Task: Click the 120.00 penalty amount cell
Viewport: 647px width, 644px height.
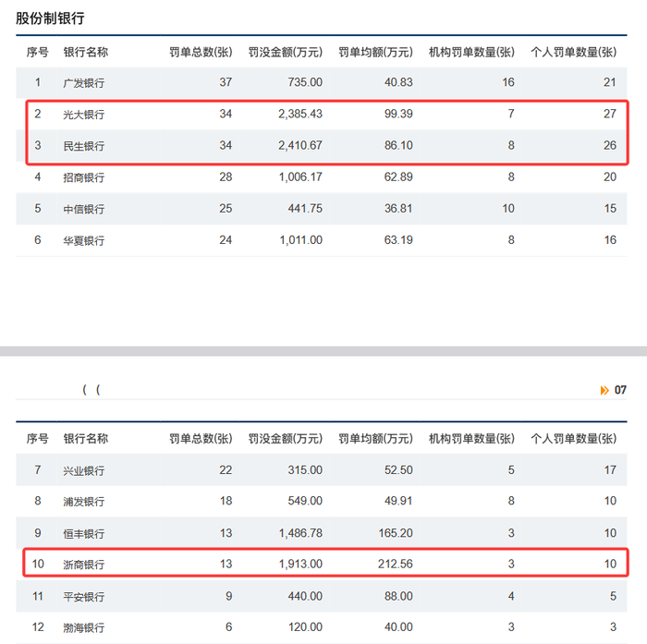Action: point(305,627)
